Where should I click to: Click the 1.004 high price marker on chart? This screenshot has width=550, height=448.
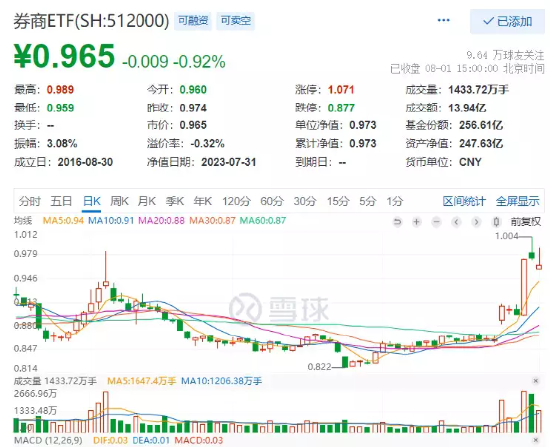506,236
